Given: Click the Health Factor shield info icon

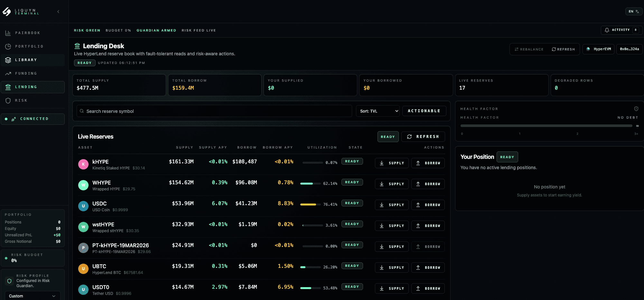Looking at the screenshot, I should coord(636,109).
